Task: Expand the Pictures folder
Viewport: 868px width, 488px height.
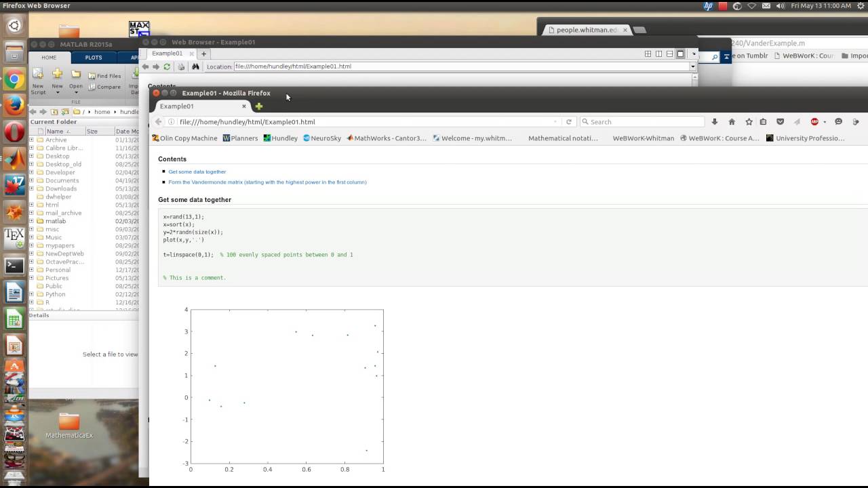Action: coord(31,278)
